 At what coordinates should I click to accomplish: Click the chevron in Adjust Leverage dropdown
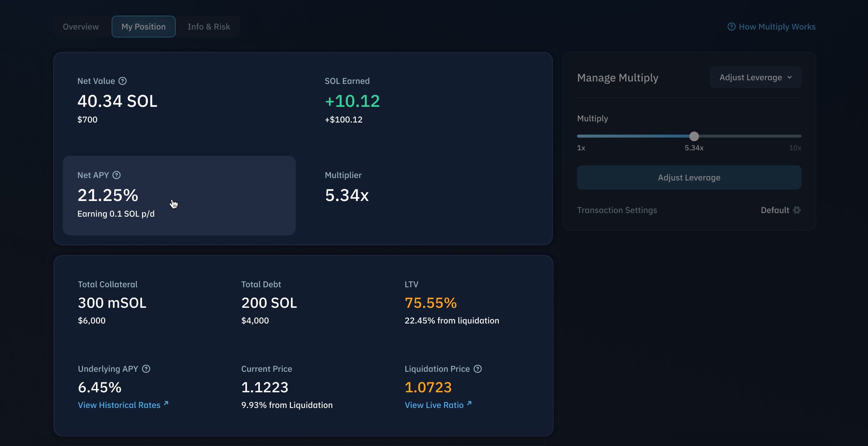[790, 78]
